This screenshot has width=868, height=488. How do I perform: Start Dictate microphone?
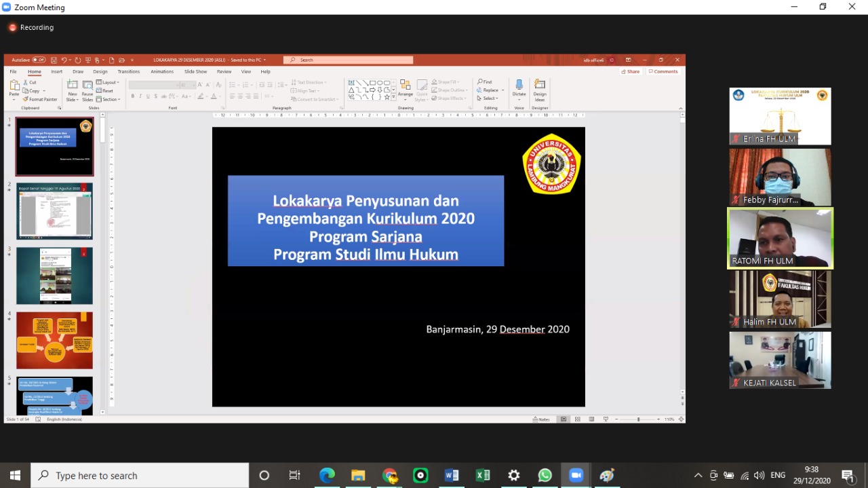pos(519,90)
